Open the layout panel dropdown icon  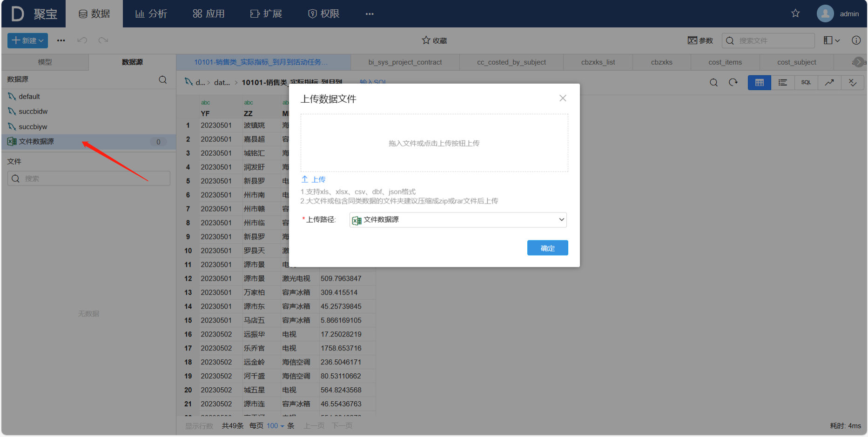click(x=831, y=40)
